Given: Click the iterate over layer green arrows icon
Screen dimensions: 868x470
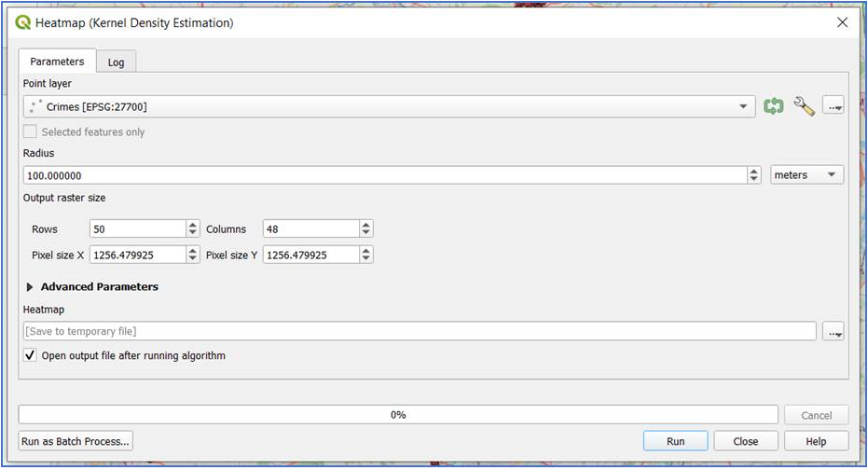Looking at the screenshot, I should point(773,105).
